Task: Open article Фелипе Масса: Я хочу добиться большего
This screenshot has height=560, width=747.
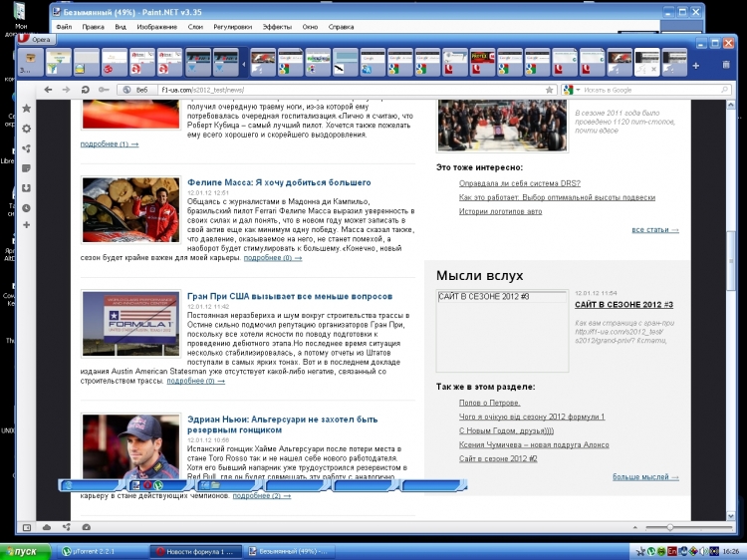Action: tap(279, 182)
